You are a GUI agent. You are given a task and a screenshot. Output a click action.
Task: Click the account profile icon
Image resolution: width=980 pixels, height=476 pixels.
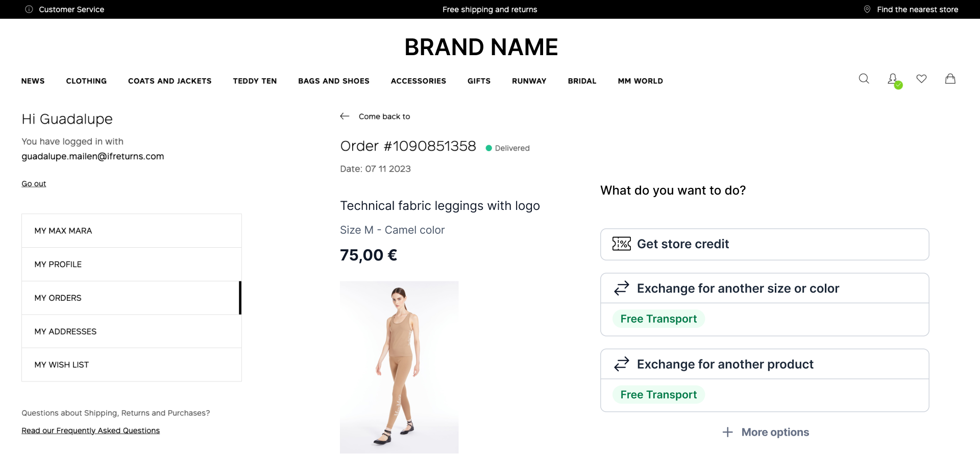(892, 79)
